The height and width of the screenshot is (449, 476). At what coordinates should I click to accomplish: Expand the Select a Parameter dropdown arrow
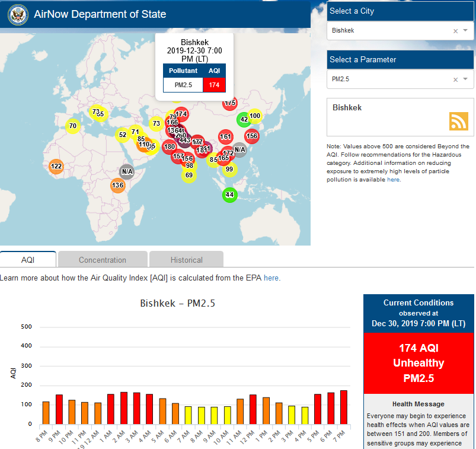pos(466,79)
